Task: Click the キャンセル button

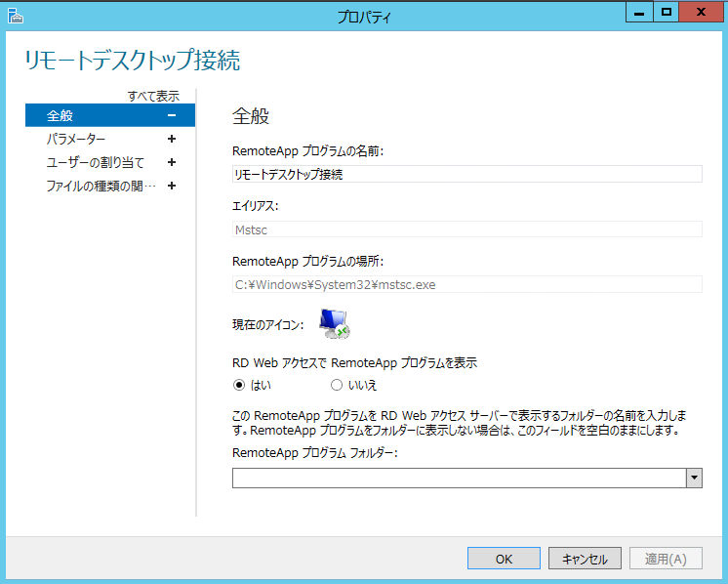Action: click(585, 559)
